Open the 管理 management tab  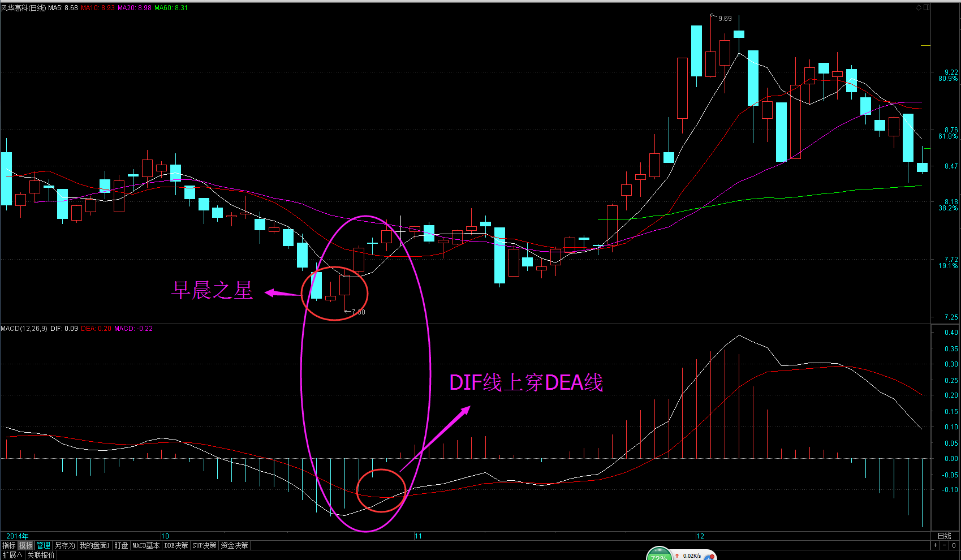pyautogui.click(x=44, y=545)
